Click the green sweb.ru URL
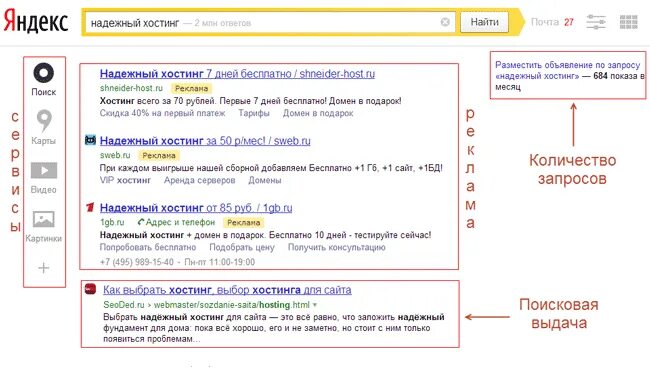This screenshot has height=378, width=650. (x=115, y=155)
